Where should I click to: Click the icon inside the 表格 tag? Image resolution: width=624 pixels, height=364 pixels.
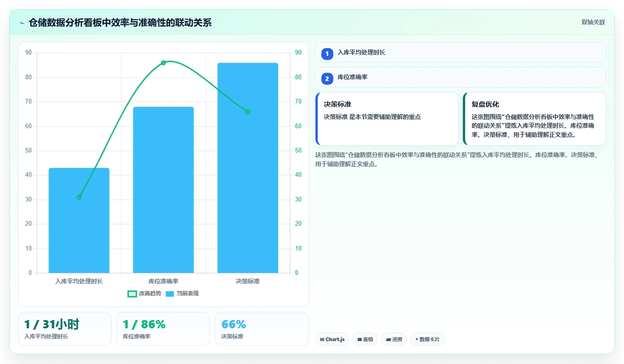[x=359, y=340]
